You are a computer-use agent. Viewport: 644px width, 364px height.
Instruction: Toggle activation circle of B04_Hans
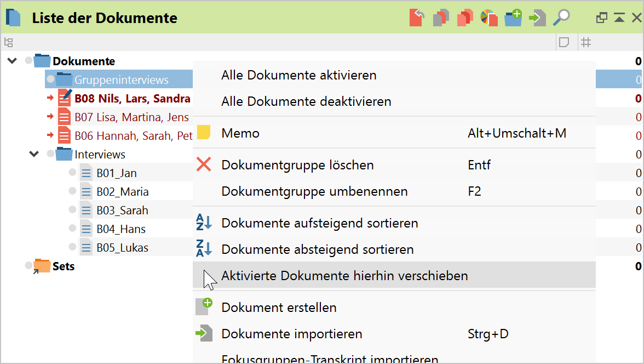click(x=72, y=228)
